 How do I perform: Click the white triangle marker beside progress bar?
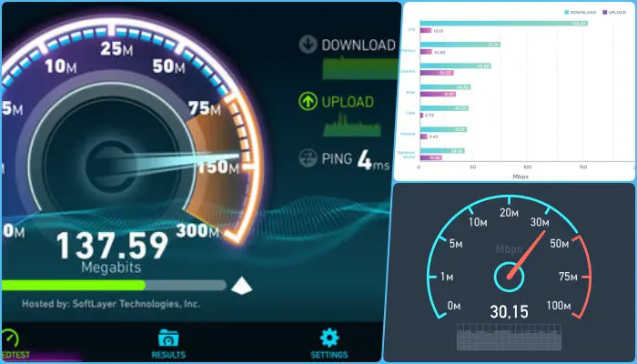pos(242,286)
